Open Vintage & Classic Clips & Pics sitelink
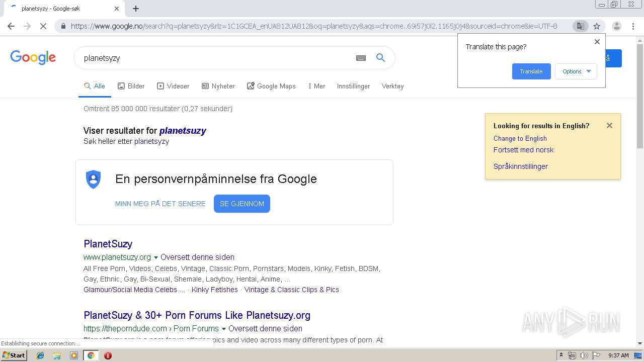 [292, 290]
